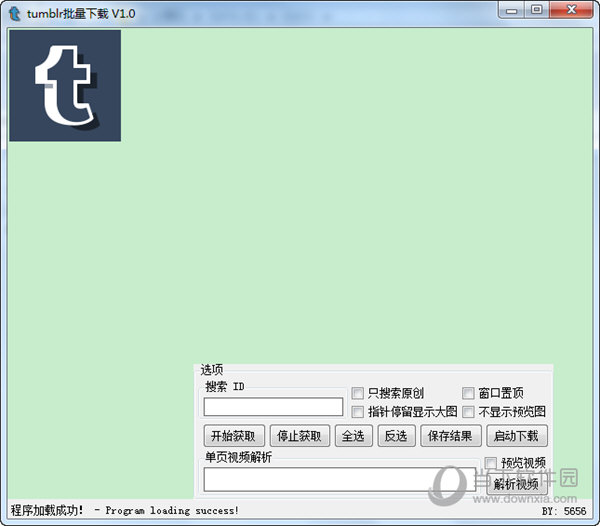This screenshot has height=526, width=600.
Task: Click the 全选 button
Action: [x=354, y=436]
